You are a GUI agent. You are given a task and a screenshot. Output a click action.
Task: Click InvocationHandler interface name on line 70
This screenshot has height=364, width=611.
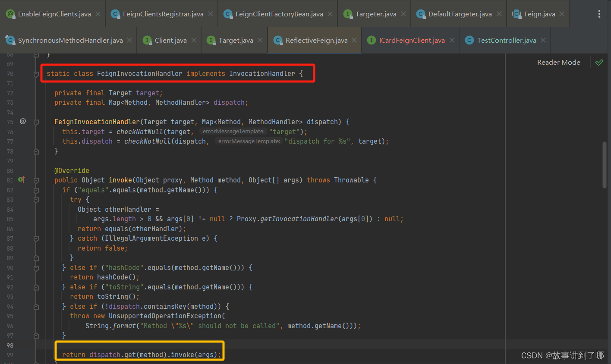[262, 73]
